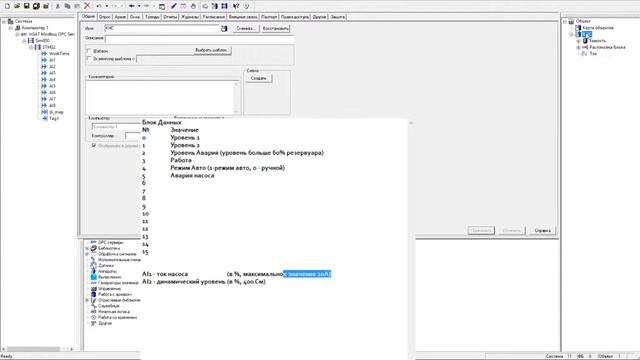640x360 pixels.
Task: Click the Сменить... button
Action: 246,29
